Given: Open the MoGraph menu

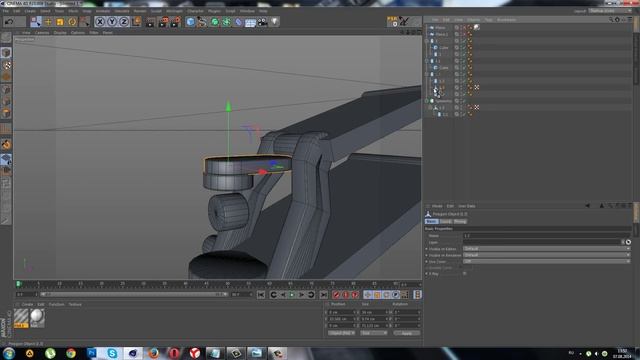Looking at the screenshot, I should (x=174, y=11).
